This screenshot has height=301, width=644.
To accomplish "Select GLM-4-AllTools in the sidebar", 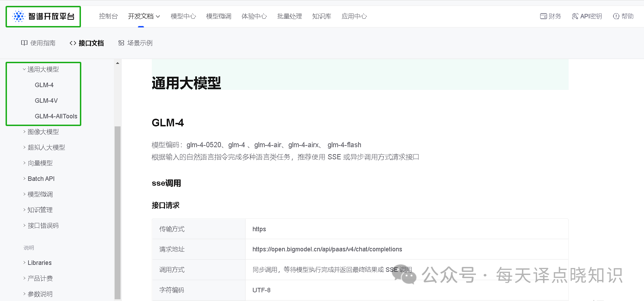I will (56, 116).
